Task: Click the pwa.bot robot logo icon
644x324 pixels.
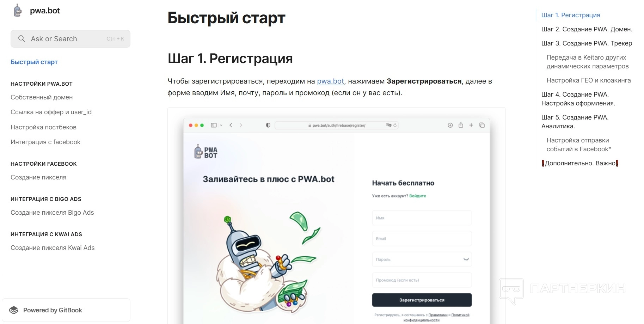Action: pos(18,11)
